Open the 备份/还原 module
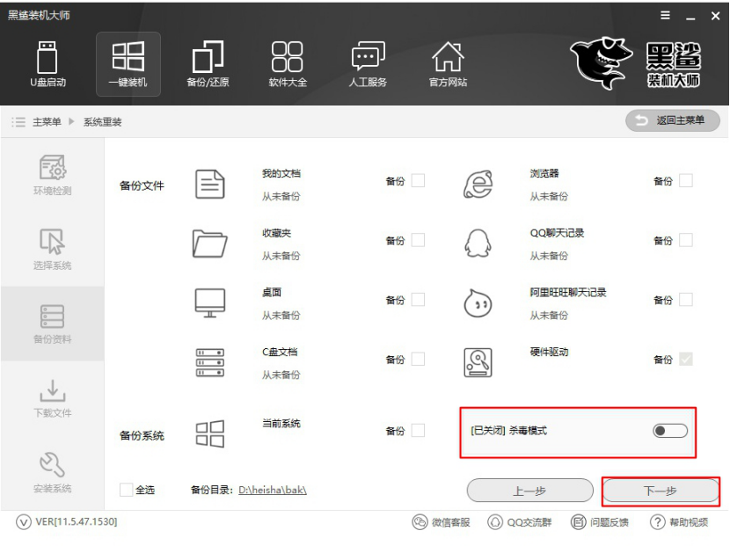This screenshot has width=730, height=560. [x=208, y=63]
